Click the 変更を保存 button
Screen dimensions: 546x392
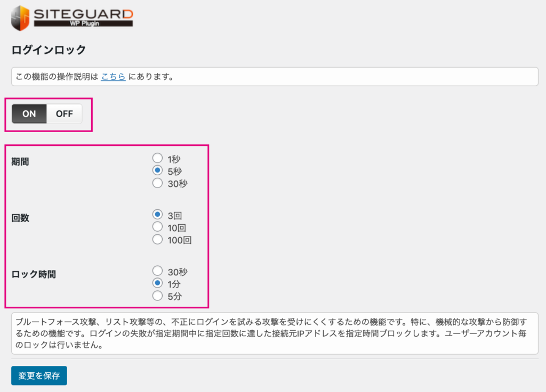tap(39, 375)
